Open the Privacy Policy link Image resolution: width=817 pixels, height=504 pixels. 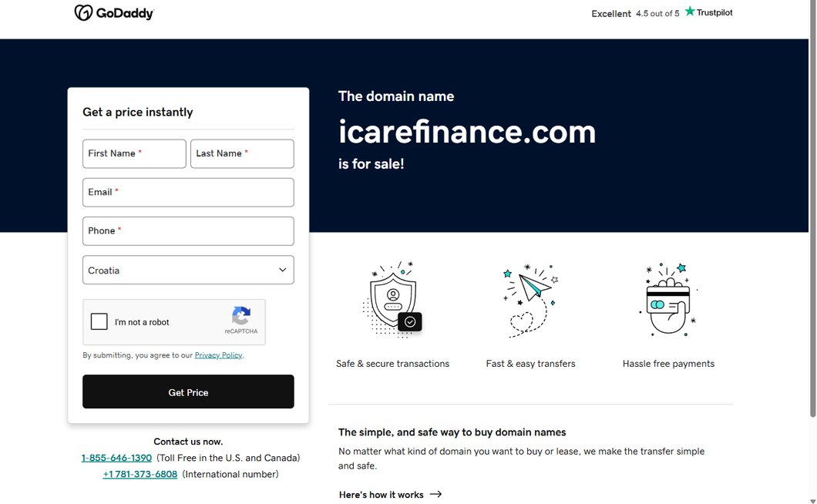[x=218, y=355]
